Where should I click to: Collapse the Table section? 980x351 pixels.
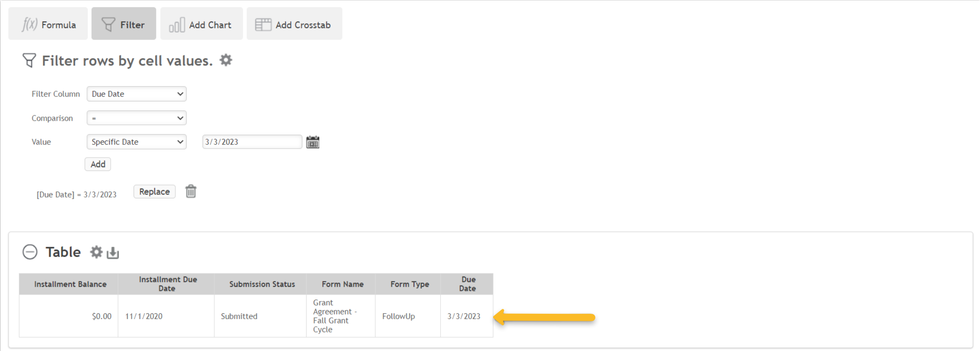click(x=30, y=252)
